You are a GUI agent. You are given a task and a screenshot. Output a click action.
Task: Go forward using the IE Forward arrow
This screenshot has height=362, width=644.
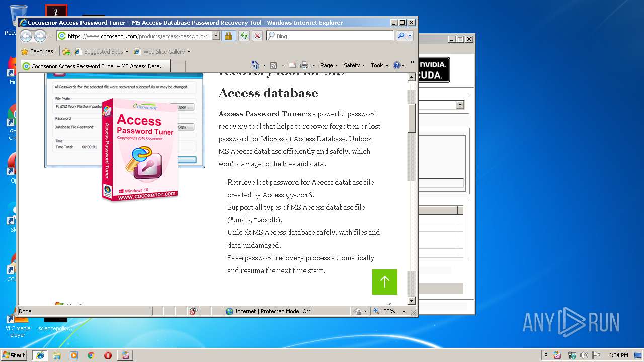40,36
